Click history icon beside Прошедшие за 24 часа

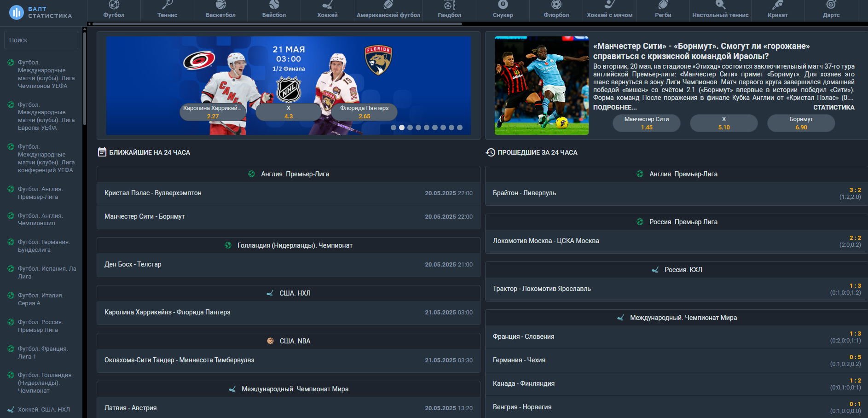click(x=491, y=152)
